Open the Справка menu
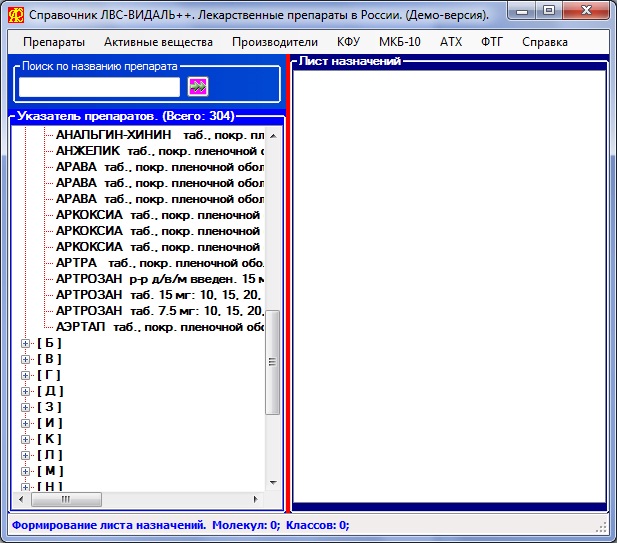 coord(544,42)
